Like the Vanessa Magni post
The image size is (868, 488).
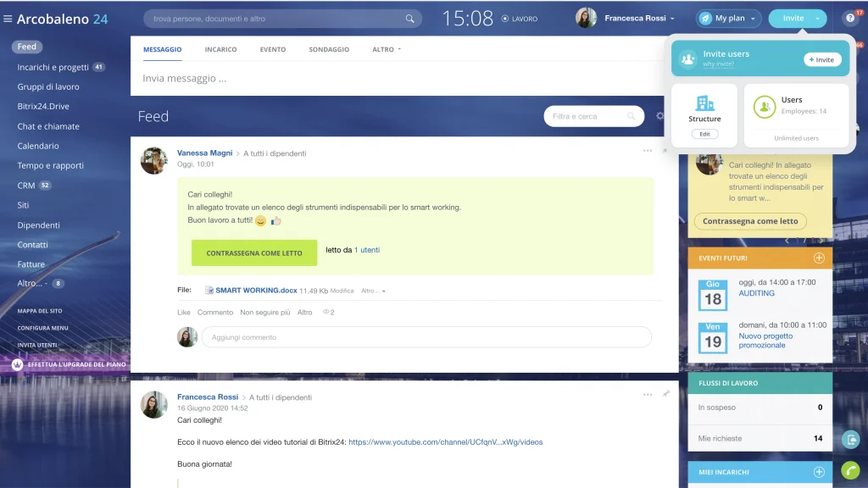(184, 313)
